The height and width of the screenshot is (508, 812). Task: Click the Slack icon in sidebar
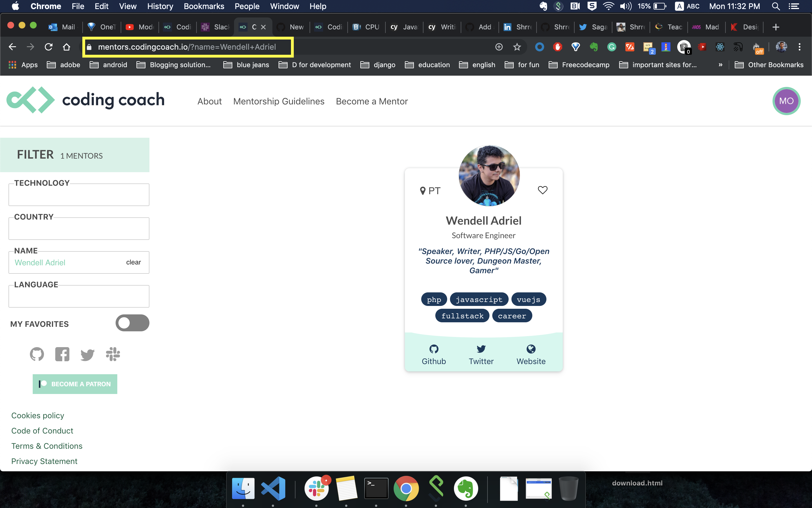[x=113, y=354]
